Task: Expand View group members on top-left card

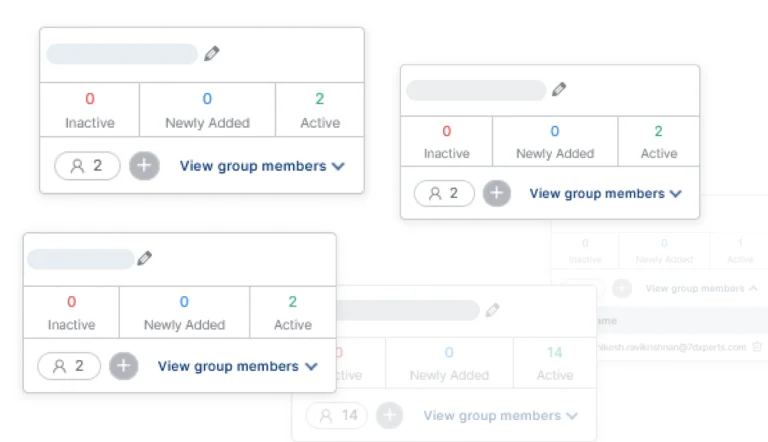Action: (x=262, y=166)
